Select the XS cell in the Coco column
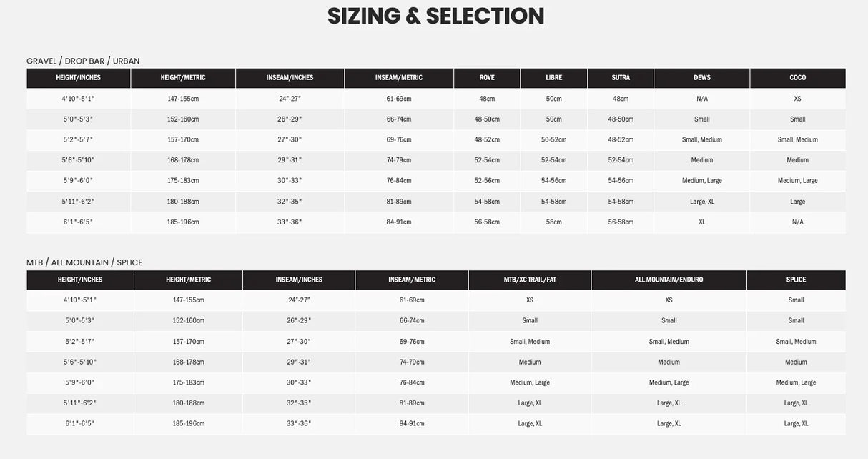The width and height of the screenshot is (868, 459). tap(797, 99)
